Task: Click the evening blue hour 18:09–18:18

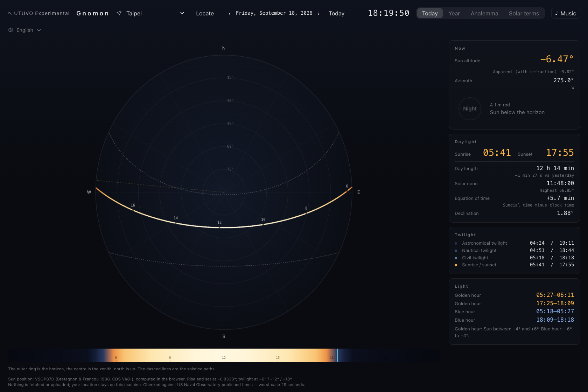Action: pyautogui.click(x=555, y=320)
